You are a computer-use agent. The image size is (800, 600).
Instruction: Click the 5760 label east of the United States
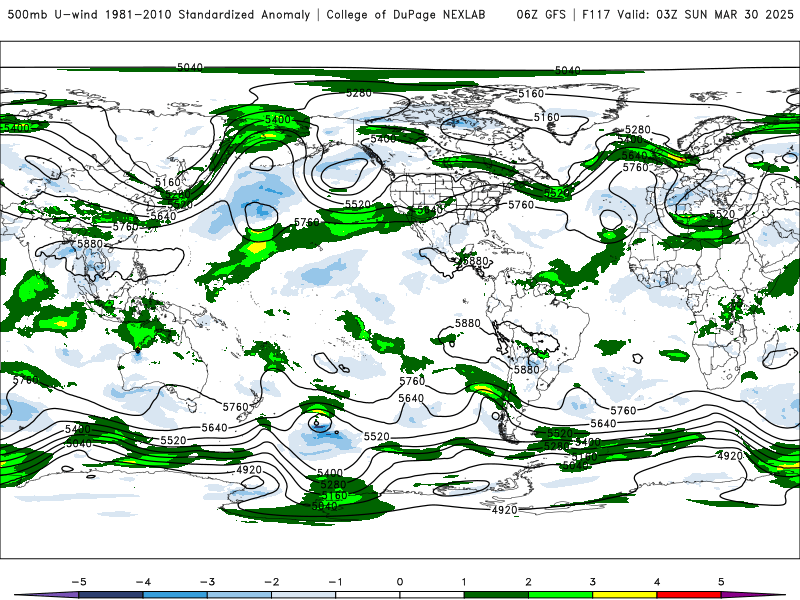521,205
